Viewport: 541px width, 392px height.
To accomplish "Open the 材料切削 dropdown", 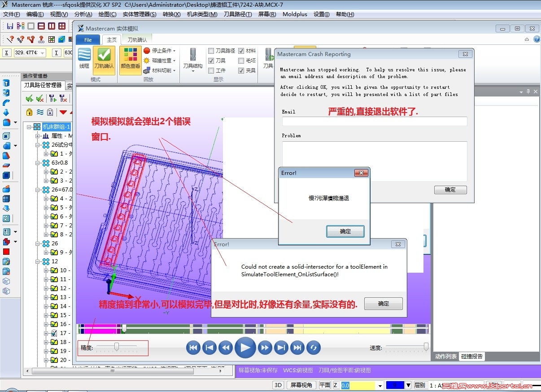I will tap(160, 70).
